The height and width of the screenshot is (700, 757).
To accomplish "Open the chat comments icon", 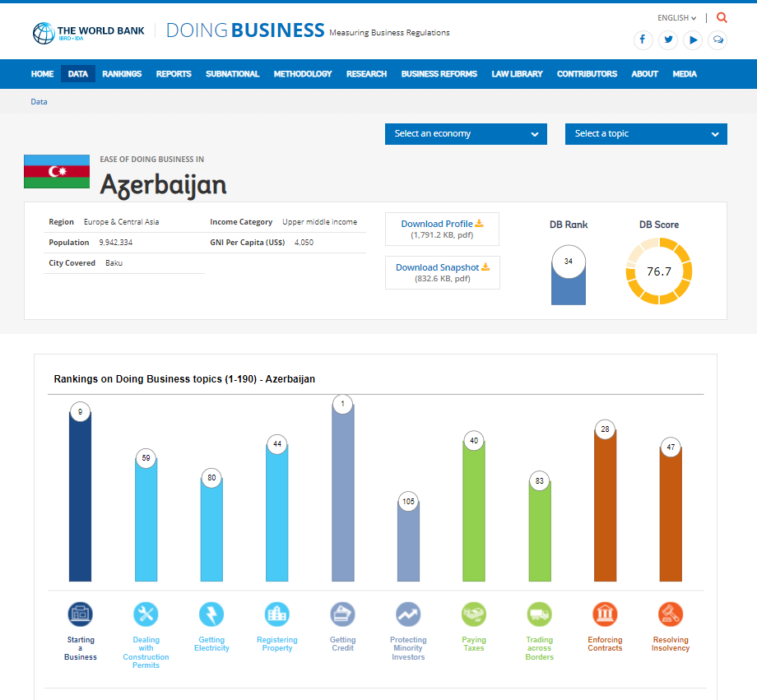I will (x=718, y=39).
